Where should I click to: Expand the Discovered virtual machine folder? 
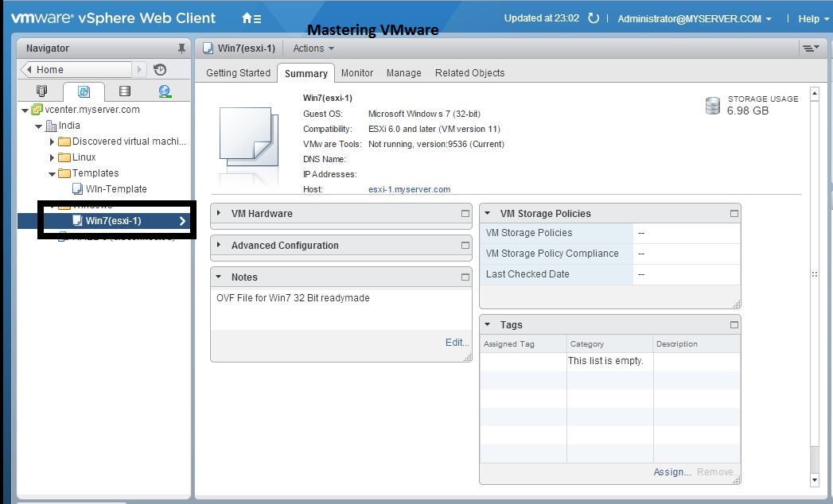[x=52, y=142]
